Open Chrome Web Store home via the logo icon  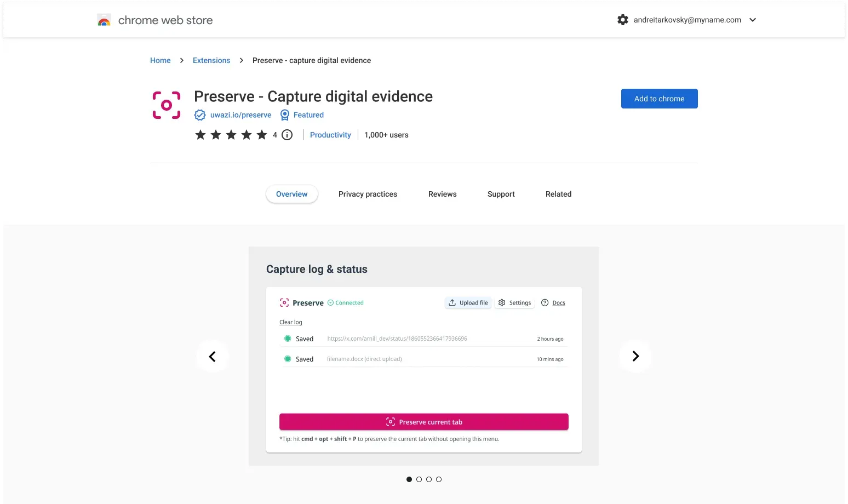pyautogui.click(x=104, y=20)
